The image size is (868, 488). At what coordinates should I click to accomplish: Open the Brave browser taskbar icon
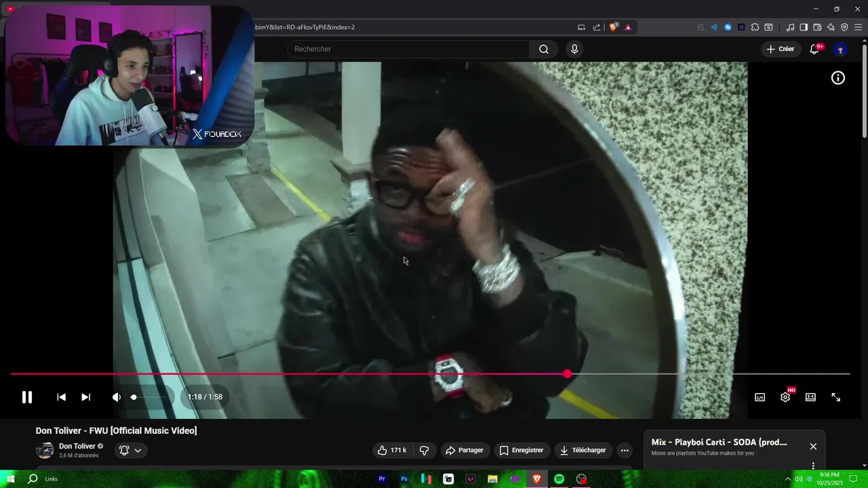click(537, 479)
